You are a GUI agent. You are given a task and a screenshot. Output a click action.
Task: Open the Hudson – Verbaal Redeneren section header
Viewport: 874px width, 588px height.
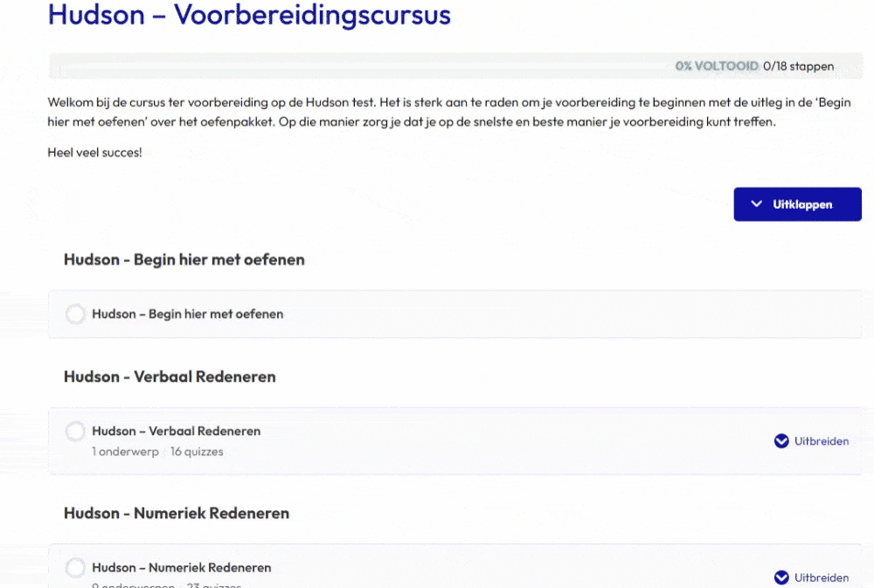pos(170,377)
